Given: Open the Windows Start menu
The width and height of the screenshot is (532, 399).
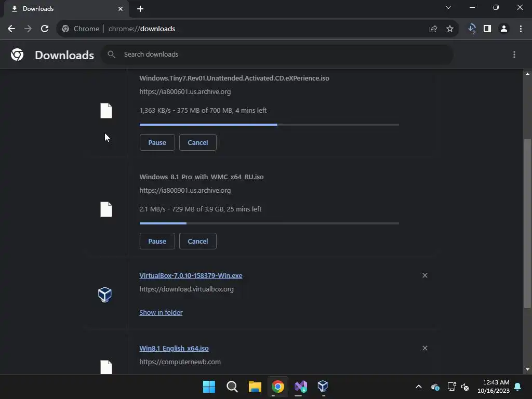Looking at the screenshot, I should click(x=209, y=387).
